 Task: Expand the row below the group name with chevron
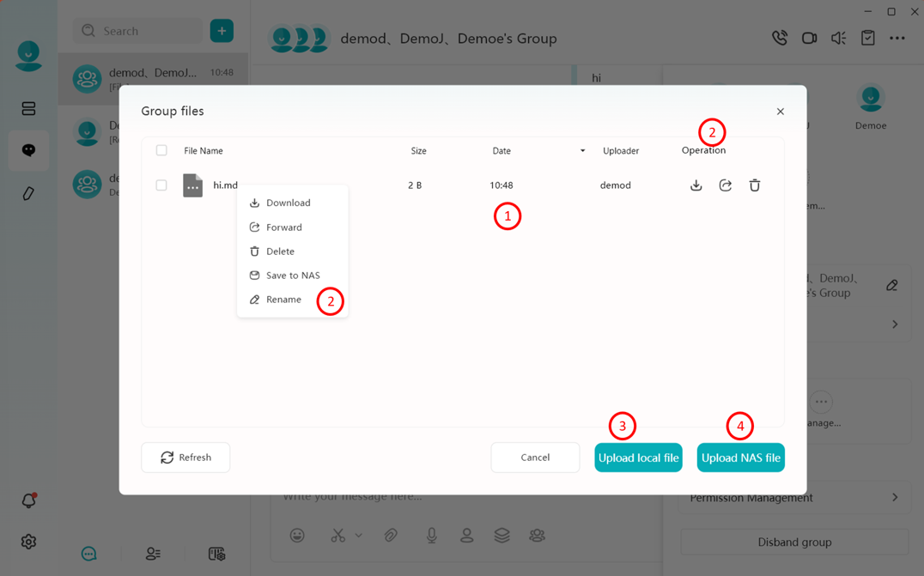coord(895,324)
